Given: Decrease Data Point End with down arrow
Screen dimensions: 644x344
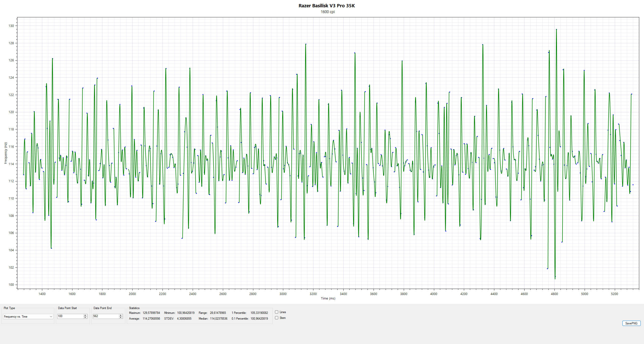Looking at the screenshot, I should tap(121, 317).
